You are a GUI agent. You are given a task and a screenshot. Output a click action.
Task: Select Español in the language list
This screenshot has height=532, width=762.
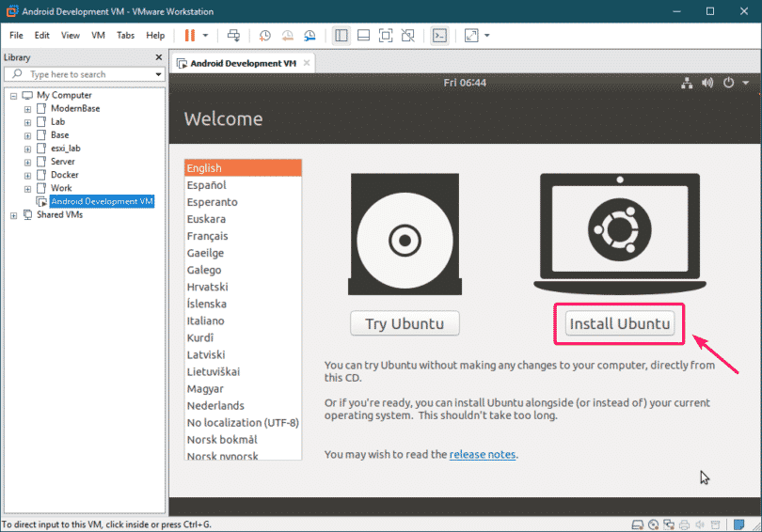pyautogui.click(x=243, y=185)
